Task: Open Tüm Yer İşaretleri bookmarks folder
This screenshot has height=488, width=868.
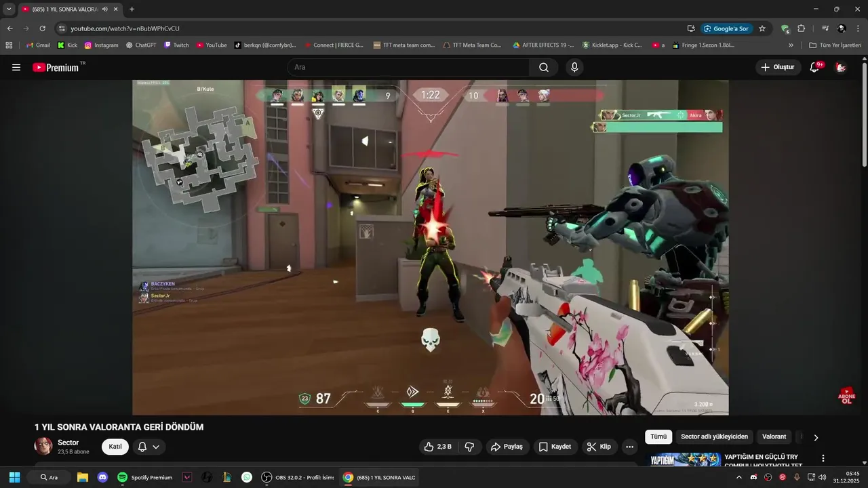Action: (x=835, y=45)
